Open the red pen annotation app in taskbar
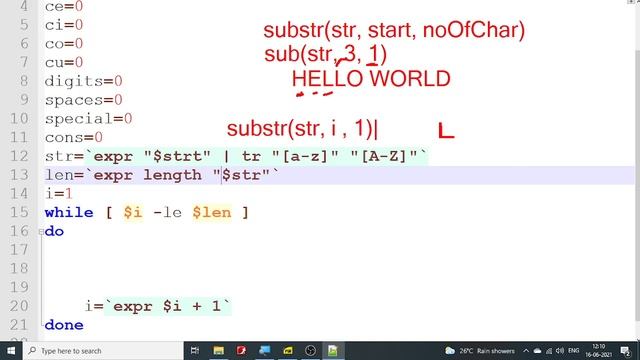The image size is (640, 360). point(241,351)
